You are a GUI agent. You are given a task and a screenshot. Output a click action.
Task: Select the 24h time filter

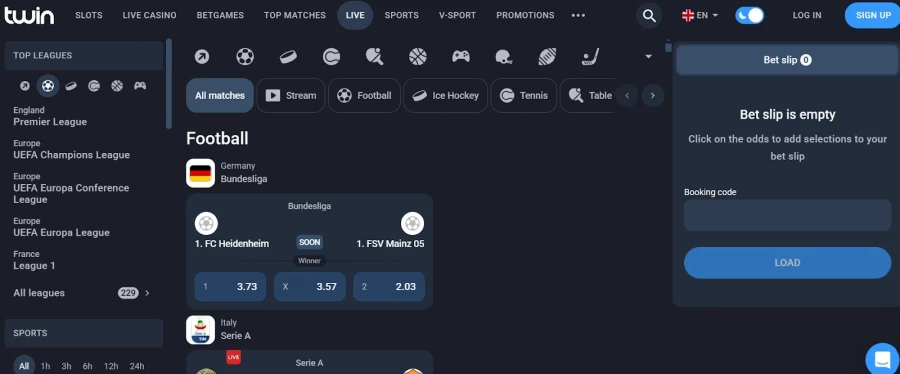pos(137,366)
